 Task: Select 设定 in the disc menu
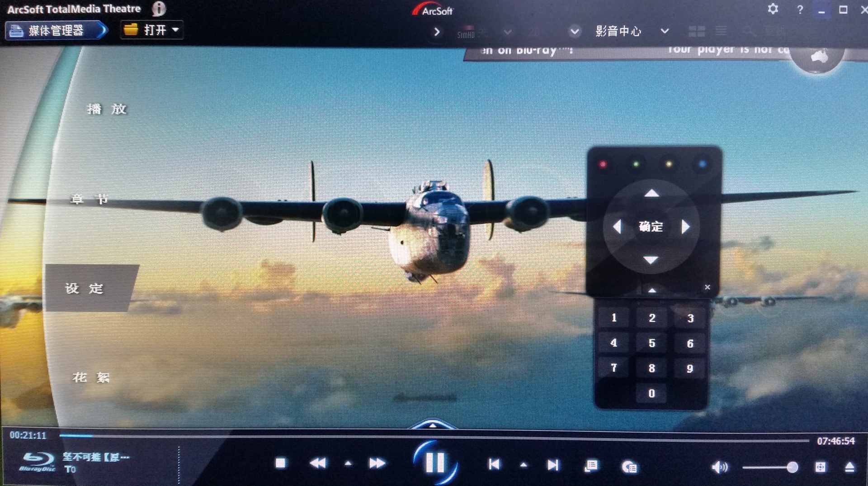[x=85, y=288]
